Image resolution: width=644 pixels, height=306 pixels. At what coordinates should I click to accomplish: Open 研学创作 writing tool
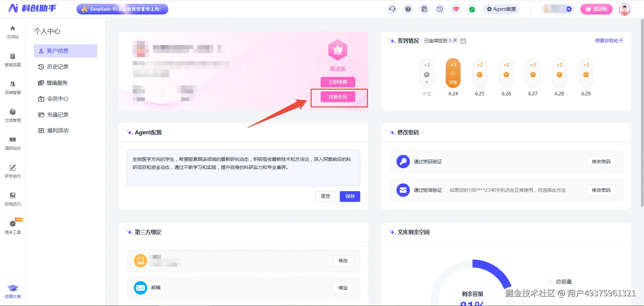[x=13, y=171]
